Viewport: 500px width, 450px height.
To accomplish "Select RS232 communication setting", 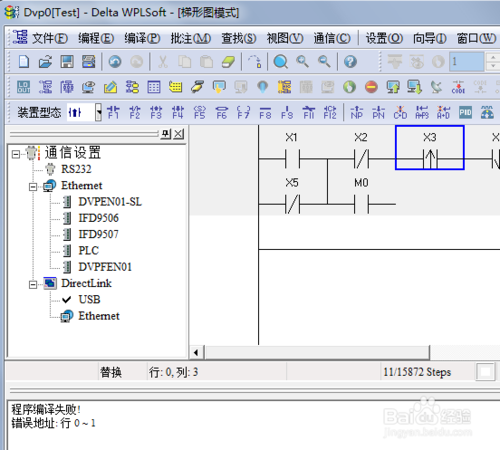I will coord(76,169).
